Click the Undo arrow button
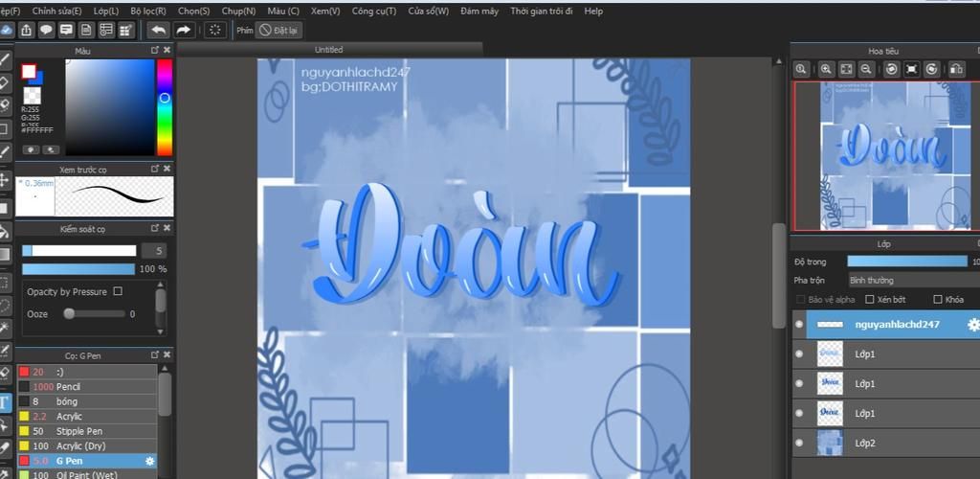The width and height of the screenshot is (980, 479). (159, 30)
